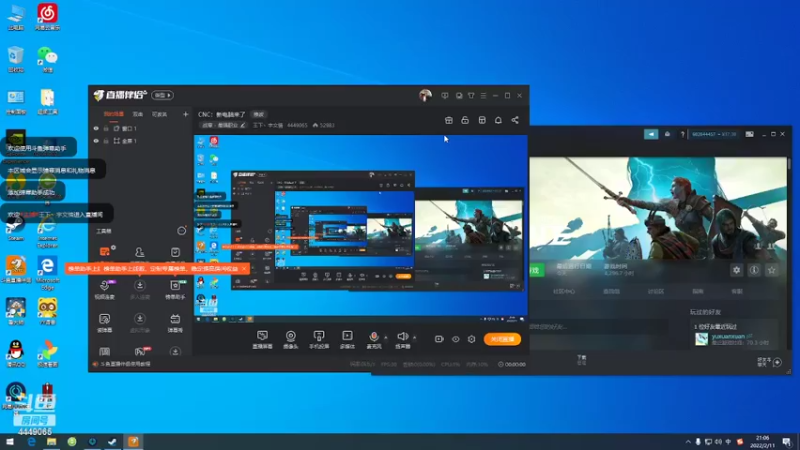Viewport: 800px width, 450px height.
Task: Switch to the 我的场景 tab
Action: coord(114,114)
